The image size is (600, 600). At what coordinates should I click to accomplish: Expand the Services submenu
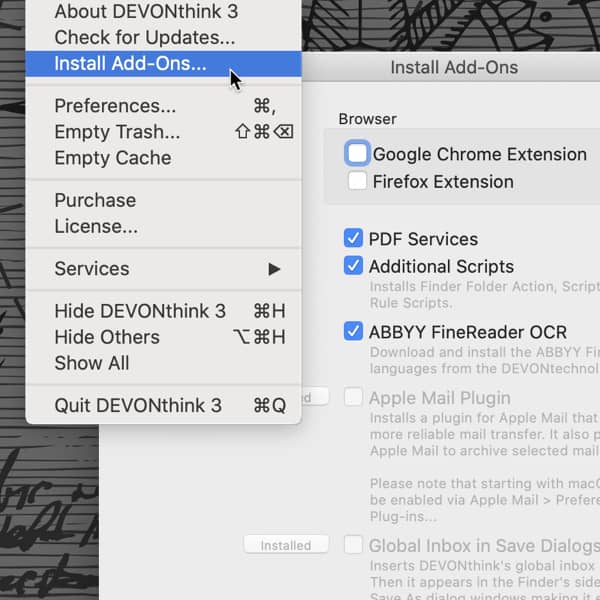click(163, 269)
